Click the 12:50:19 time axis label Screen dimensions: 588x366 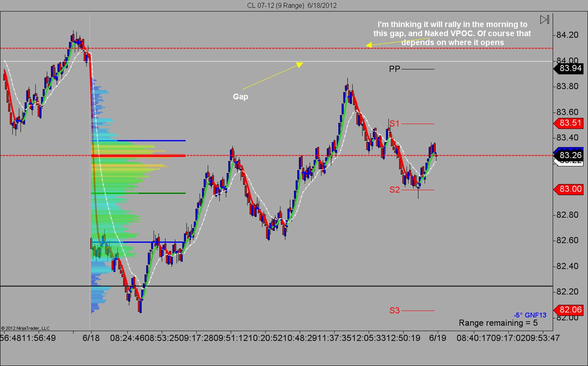pos(403,338)
